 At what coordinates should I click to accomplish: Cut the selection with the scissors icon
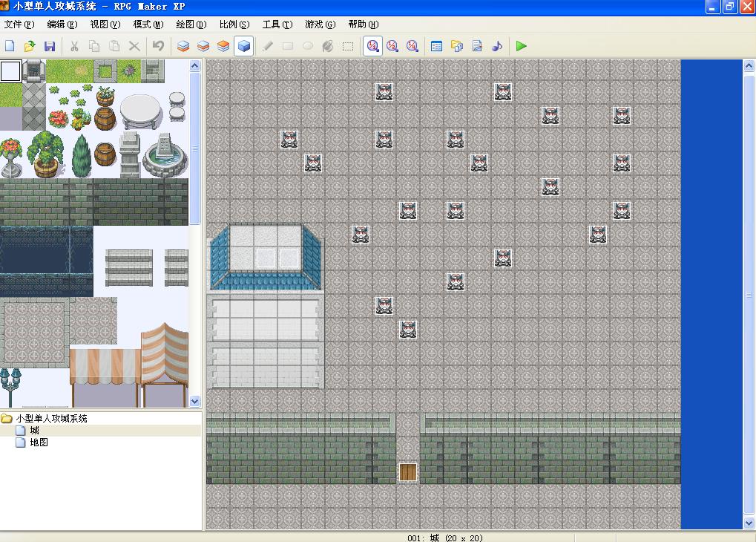click(73, 46)
